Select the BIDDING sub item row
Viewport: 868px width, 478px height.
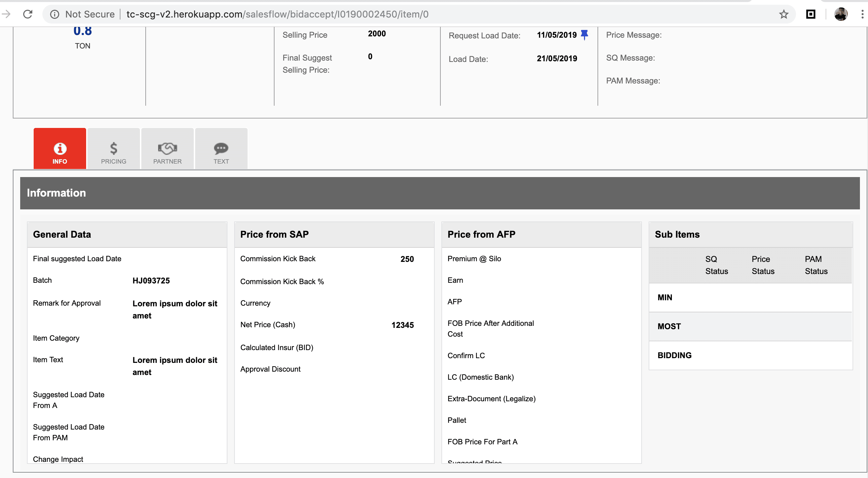point(750,355)
